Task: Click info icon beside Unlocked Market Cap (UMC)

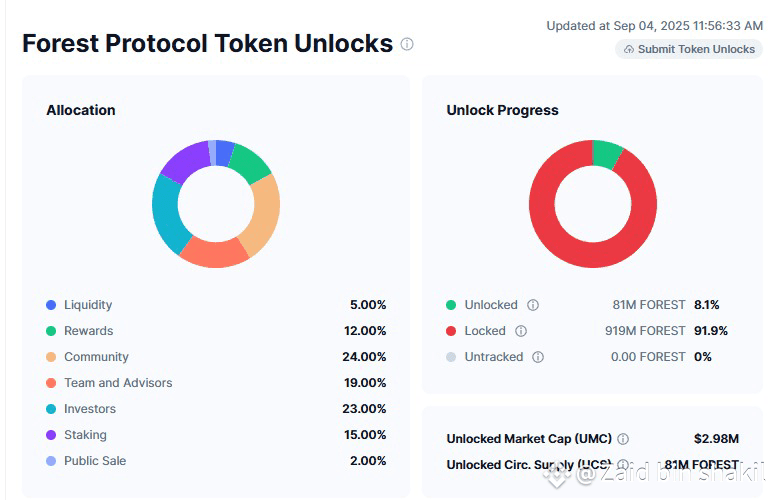Action: (x=623, y=439)
